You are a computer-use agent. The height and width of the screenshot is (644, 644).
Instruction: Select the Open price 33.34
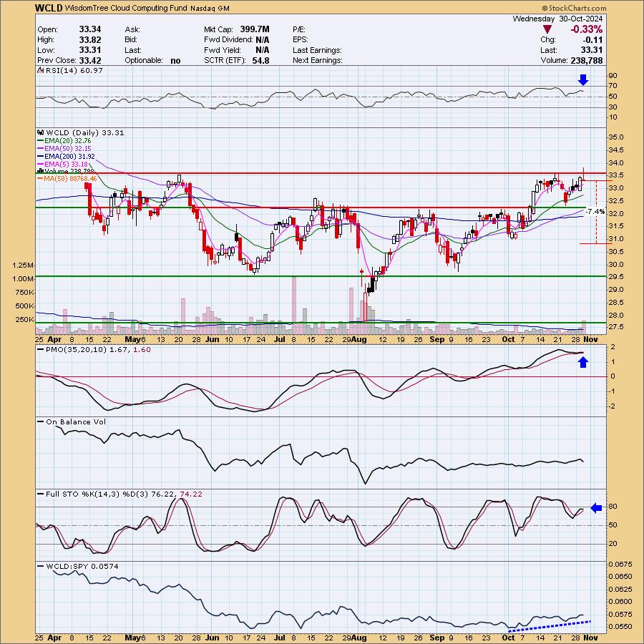pyautogui.click(x=90, y=29)
